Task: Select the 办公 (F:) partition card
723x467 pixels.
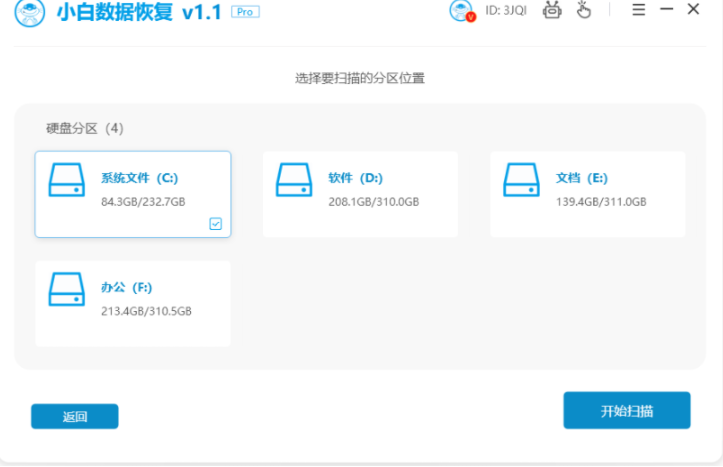Action: pyautogui.click(x=133, y=303)
